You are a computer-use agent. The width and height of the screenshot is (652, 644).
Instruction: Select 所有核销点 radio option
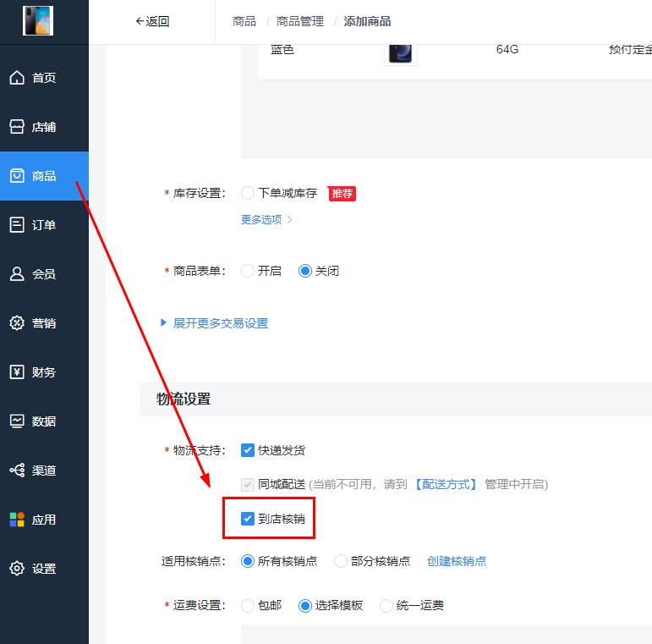(248, 561)
